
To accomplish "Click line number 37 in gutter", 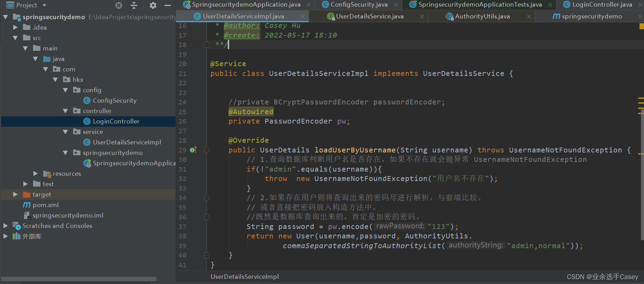I will [183, 227].
